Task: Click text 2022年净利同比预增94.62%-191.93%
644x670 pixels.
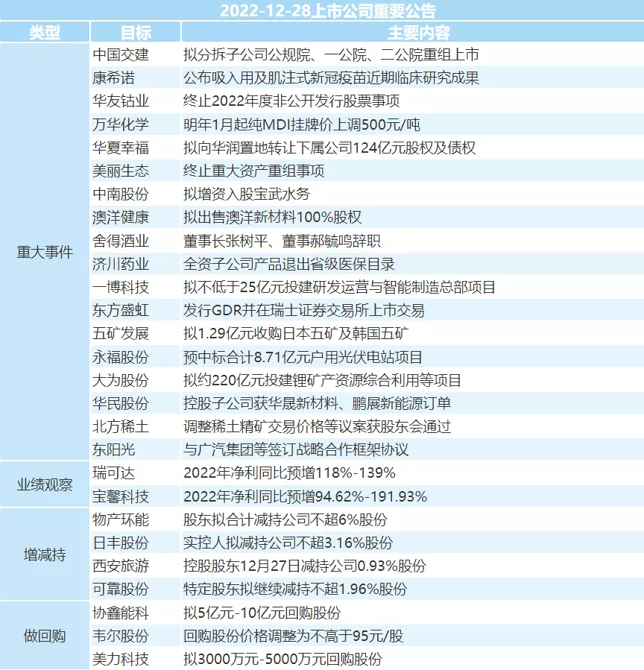Action: click(305, 496)
